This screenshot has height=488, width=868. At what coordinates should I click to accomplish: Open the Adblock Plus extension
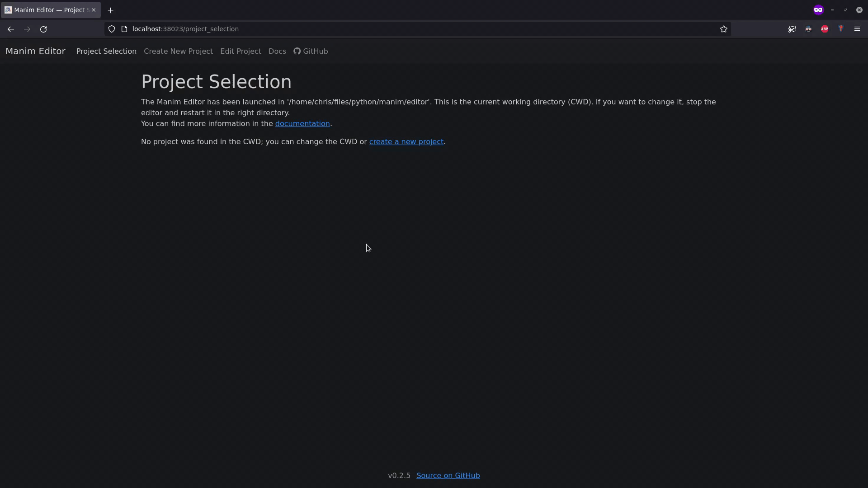[x=825, y=28]
